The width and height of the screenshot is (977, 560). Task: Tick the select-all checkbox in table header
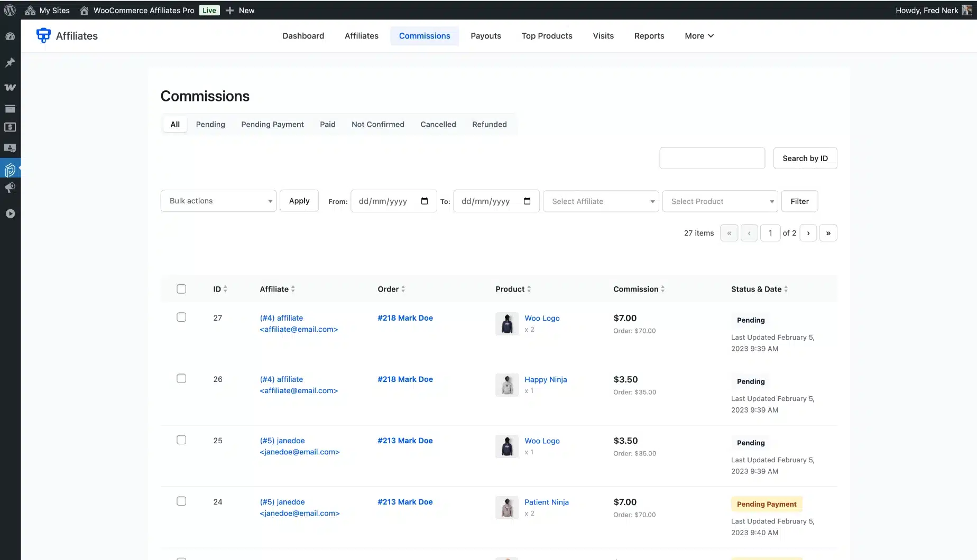[x=181, y=289]
